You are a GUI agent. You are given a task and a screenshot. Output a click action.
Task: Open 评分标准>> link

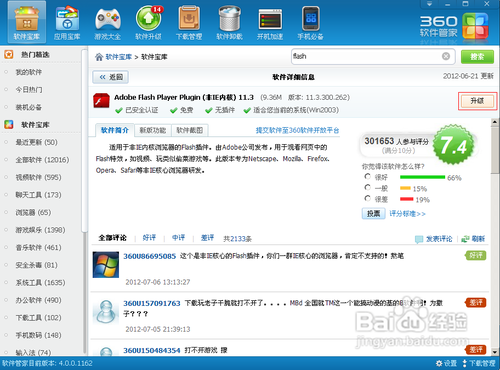click(407, 214)
